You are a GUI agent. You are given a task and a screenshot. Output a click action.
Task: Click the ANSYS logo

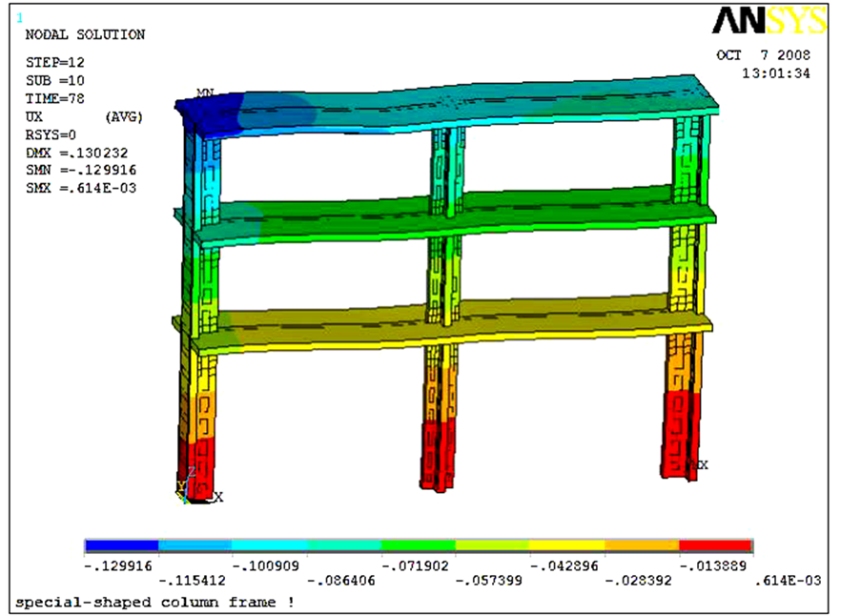click(768, 22)
